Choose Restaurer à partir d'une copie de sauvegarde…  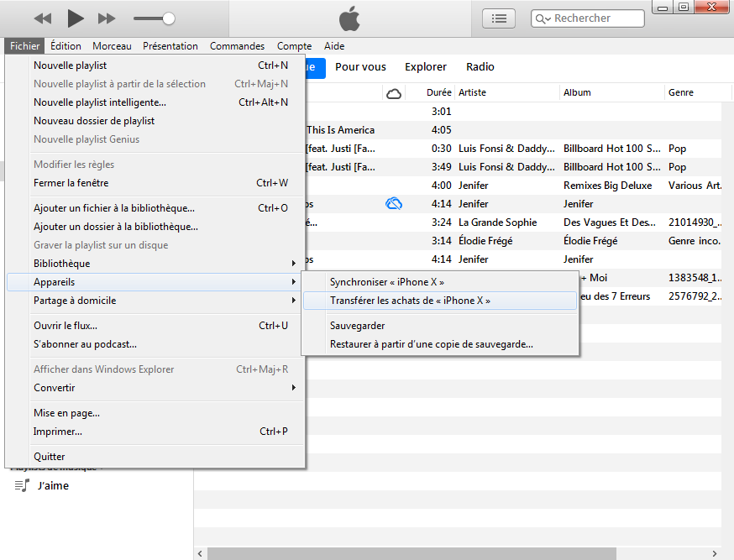coord(440,344)
